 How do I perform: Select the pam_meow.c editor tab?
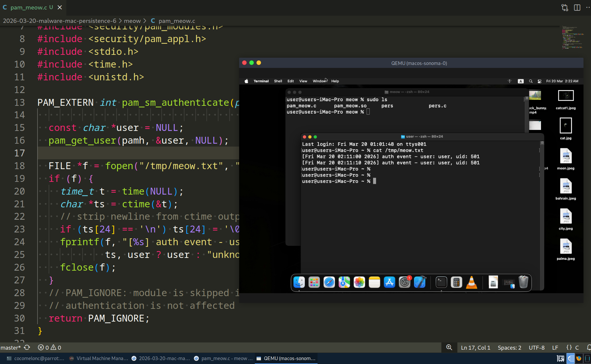28,7
